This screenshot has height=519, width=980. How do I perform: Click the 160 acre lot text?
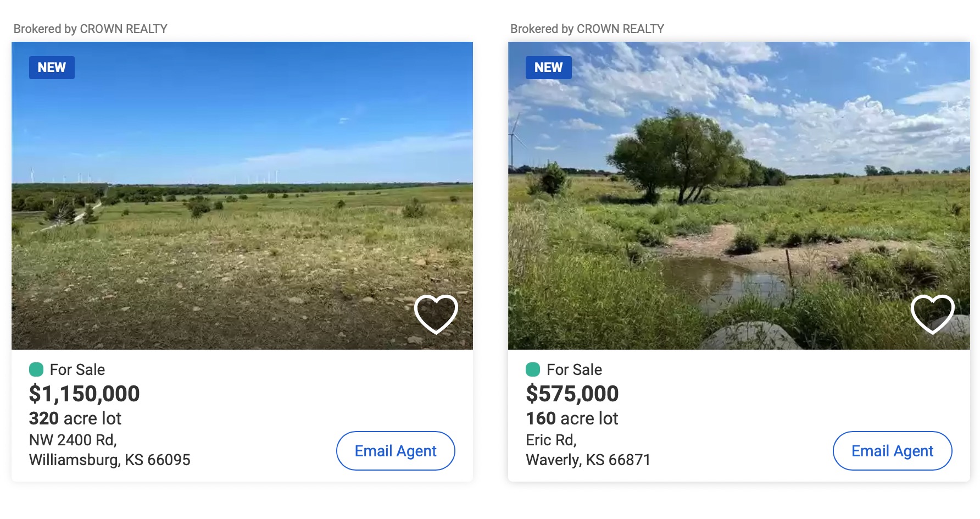point(572,418)
